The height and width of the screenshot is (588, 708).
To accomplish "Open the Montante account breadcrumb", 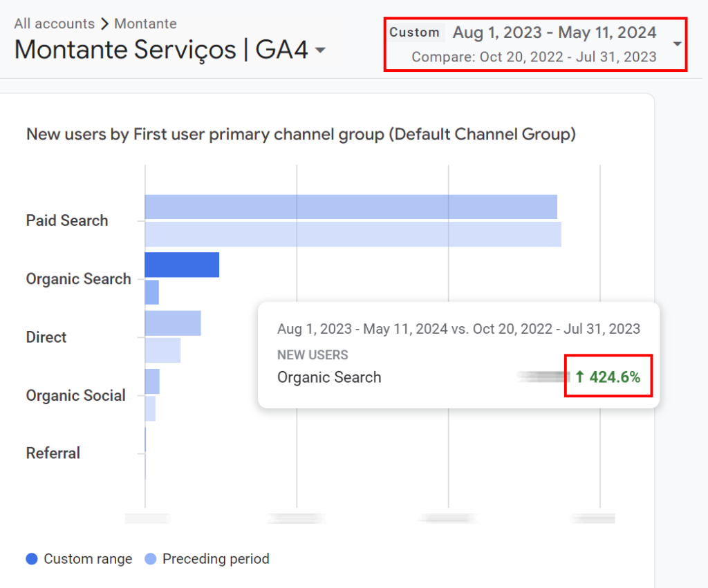I will [x=145, y=23].
